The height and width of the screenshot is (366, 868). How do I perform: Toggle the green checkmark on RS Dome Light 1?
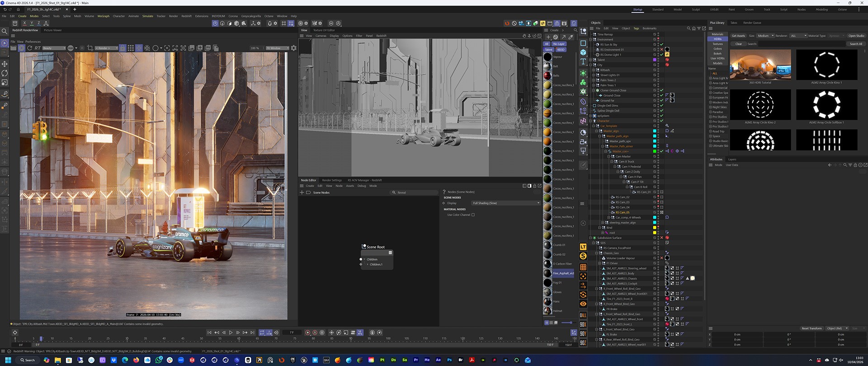point(661,55)
